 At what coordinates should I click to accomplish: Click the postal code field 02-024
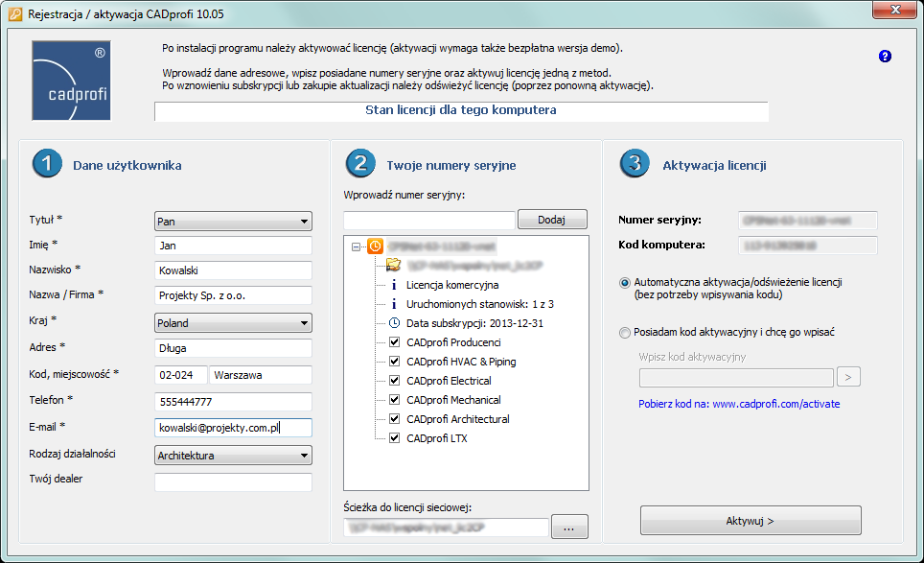tap(181, 375)
